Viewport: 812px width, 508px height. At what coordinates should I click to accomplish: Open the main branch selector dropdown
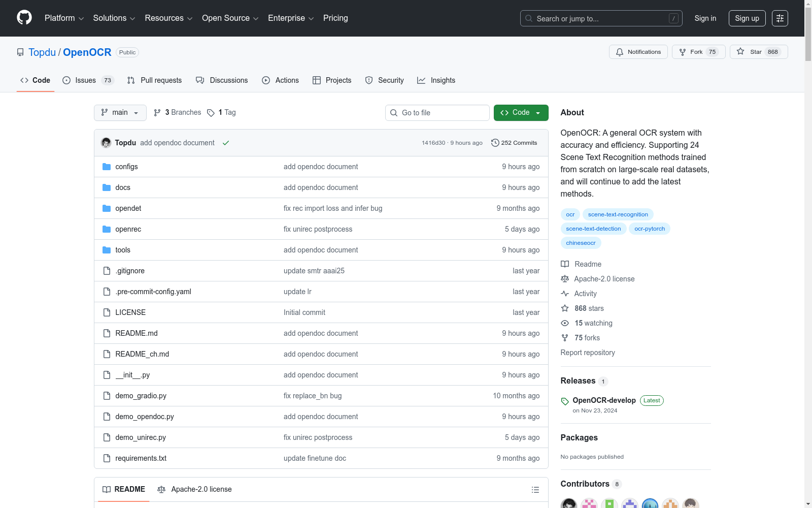tap(120, 113)
